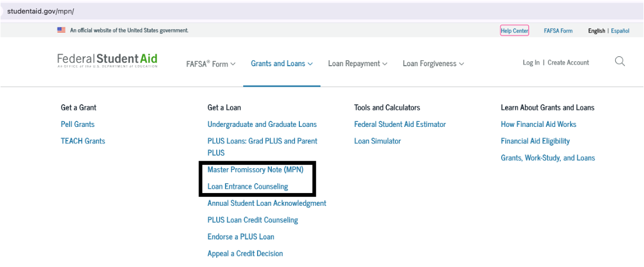Click the search magnifier icon

[x=620, y=62]
